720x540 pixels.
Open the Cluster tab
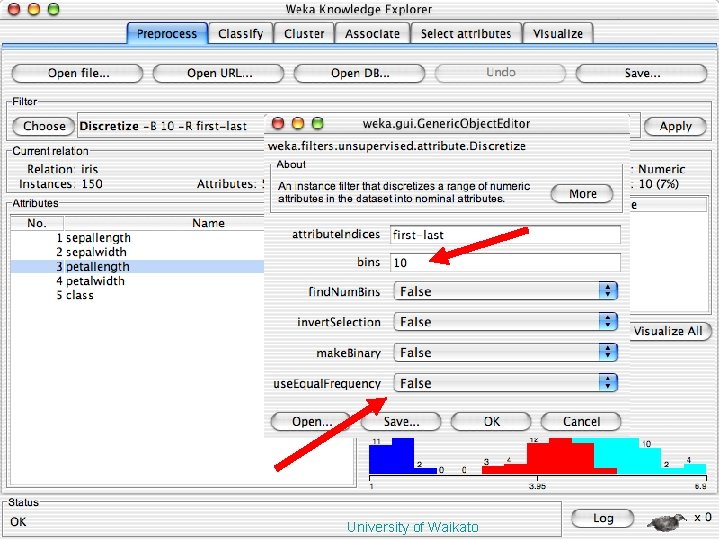[x=304, y=34]
